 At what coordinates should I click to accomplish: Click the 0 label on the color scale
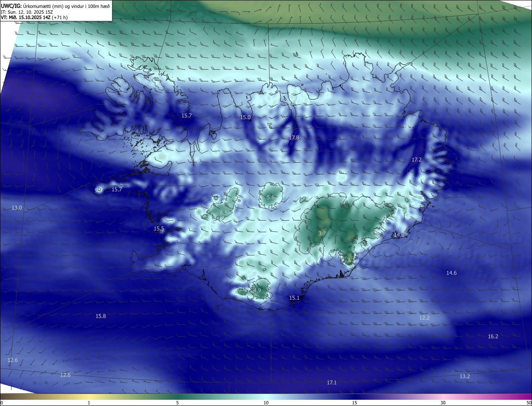(x=2, y=403)
